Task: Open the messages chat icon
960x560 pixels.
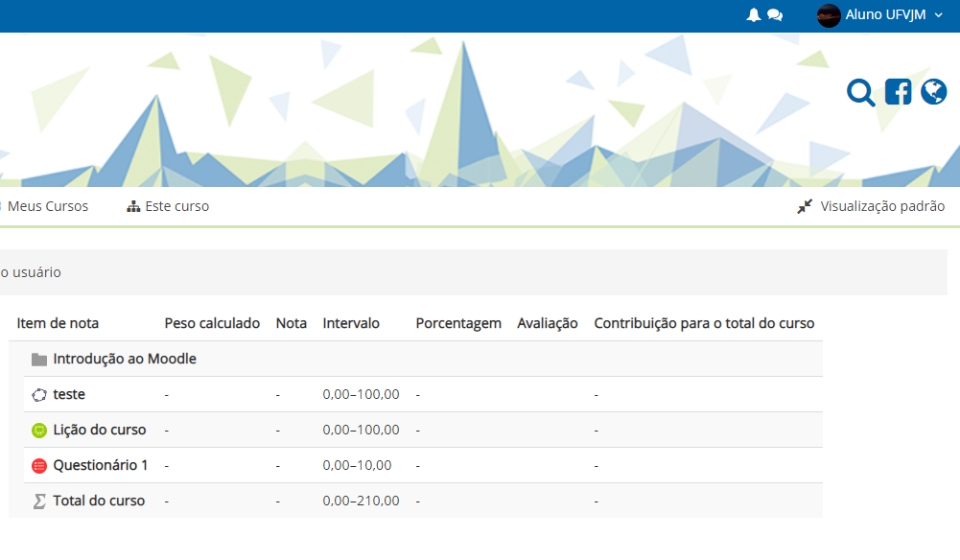Action: point(775,14)
